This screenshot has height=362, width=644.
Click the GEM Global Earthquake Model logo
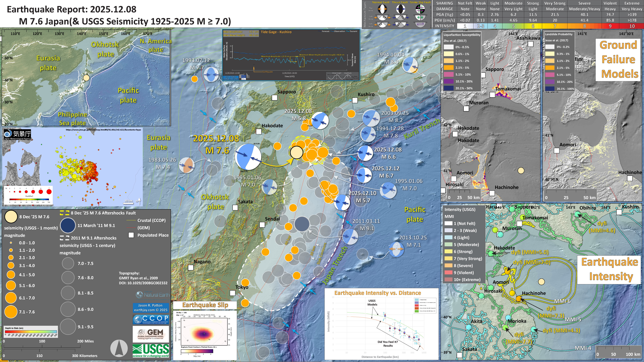[x=151, y=334]
